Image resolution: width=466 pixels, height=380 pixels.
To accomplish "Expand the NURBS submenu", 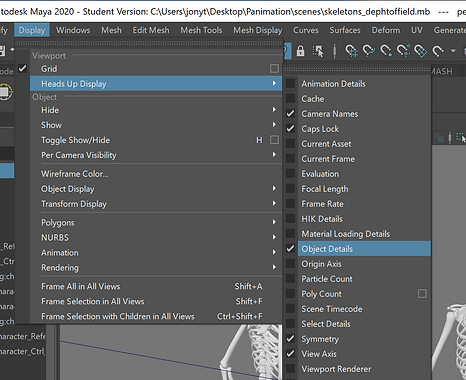I will point(156,237).
